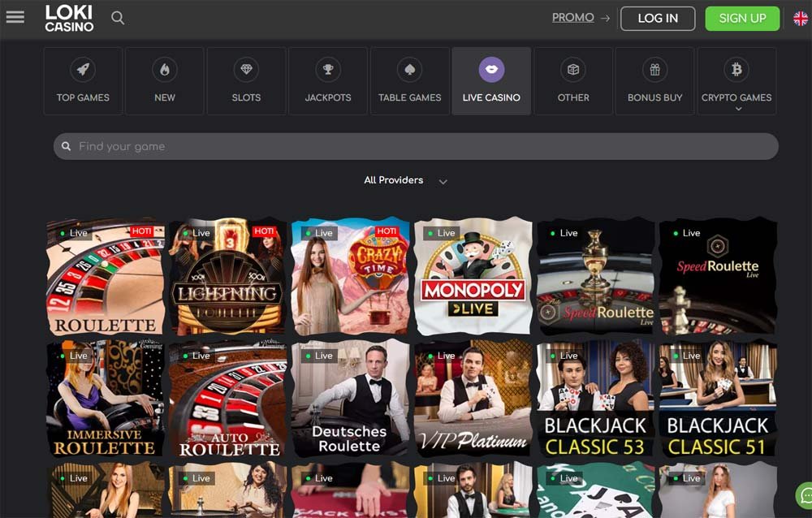The height and width of the screenshot is (518, 812).
Task: Open header search magnifier icon
Action: (x=118, y=18)
